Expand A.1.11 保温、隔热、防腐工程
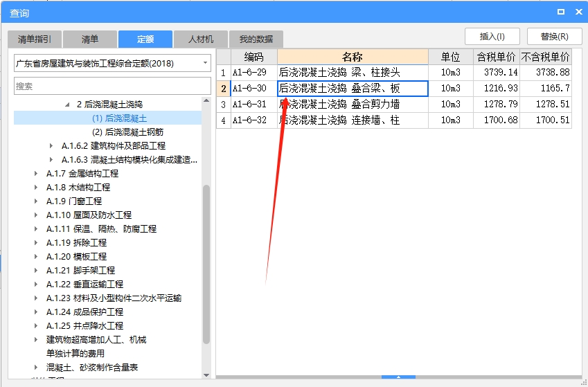588x387 pixels. (36, 229)
